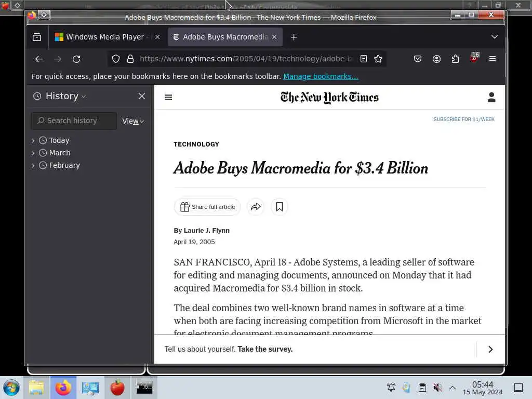Select the Today history entry
The image size is (532, 399).
tap(59, 140)
